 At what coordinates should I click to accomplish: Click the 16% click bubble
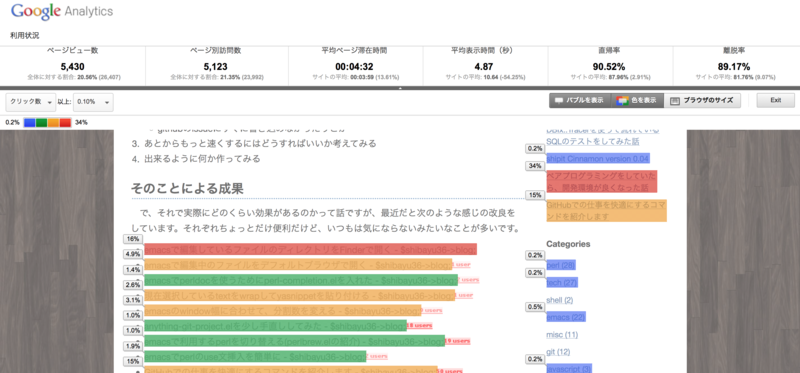click(133, 239)
